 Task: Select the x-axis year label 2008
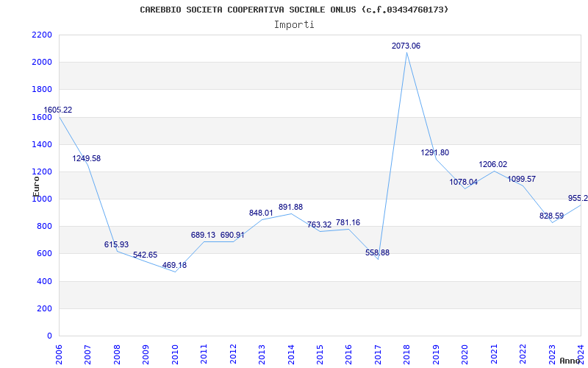tap(117, 354)
